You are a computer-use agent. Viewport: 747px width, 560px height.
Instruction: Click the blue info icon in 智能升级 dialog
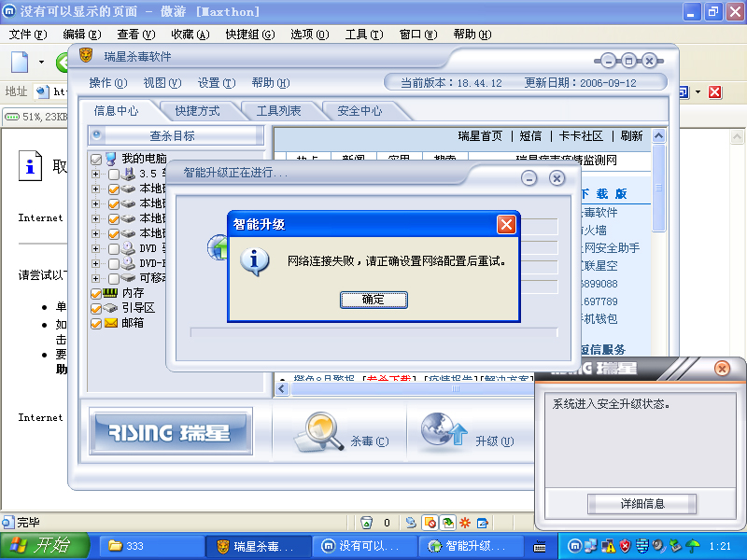(254, 262)
